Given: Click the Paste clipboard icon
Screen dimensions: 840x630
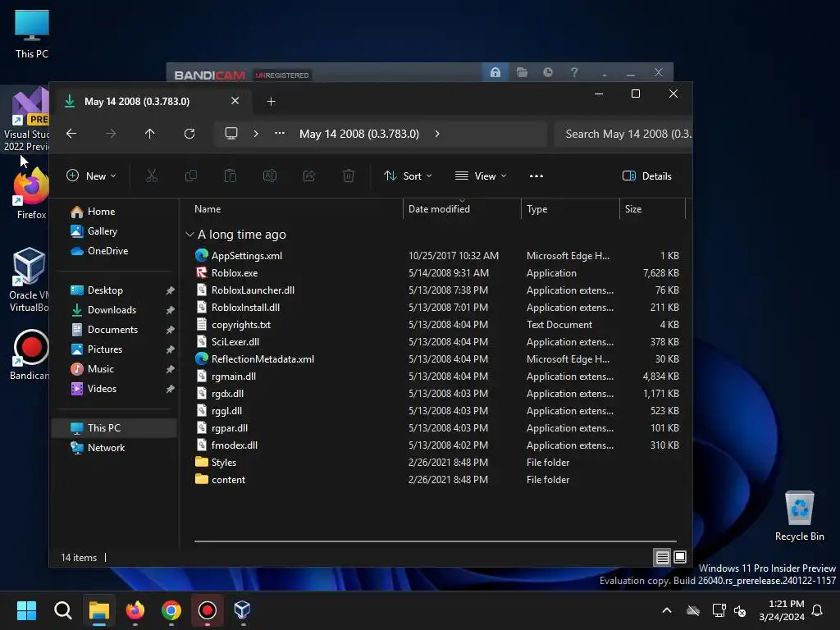Looking at the screenshot, I should pyautogui.click(x=231, y=176).
